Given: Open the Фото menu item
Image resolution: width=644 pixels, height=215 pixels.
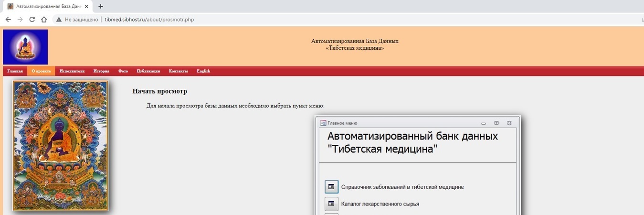Looking at the screenshot, I should (x=123, y=71).
